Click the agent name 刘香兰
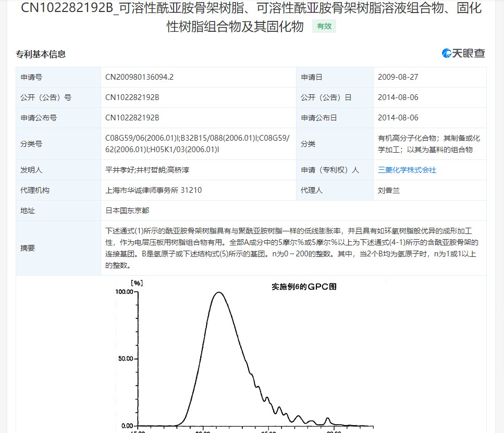Viewport: 504px width, 433px height. 389,190
